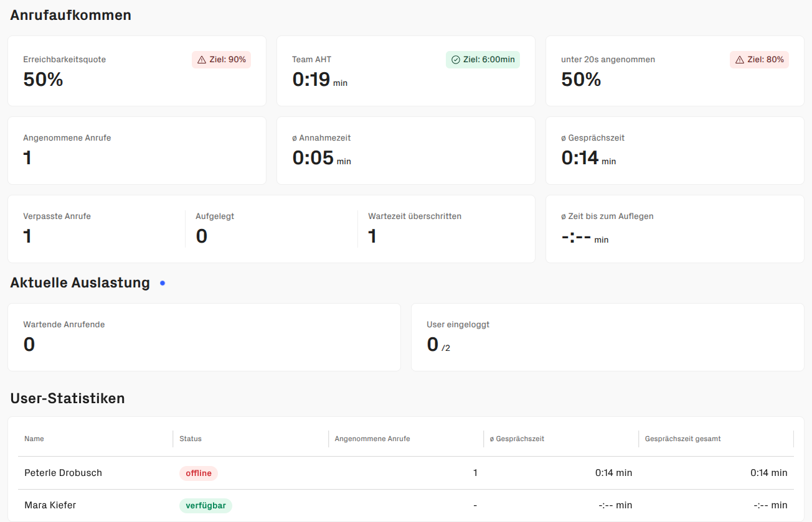Select the Verpasste Anrufe count
The image size is (812, 522).
tap(27, 236)
